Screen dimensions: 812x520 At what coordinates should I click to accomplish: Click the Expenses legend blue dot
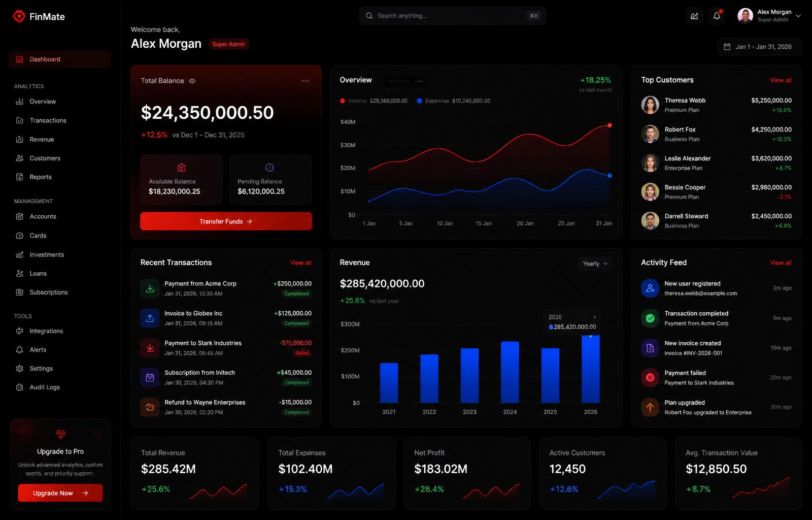(419, 101)
